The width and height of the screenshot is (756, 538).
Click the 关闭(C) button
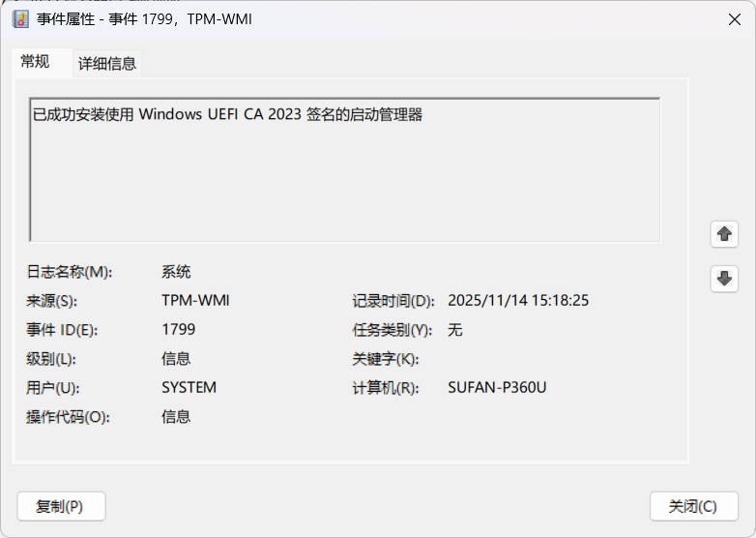[693, 506]
